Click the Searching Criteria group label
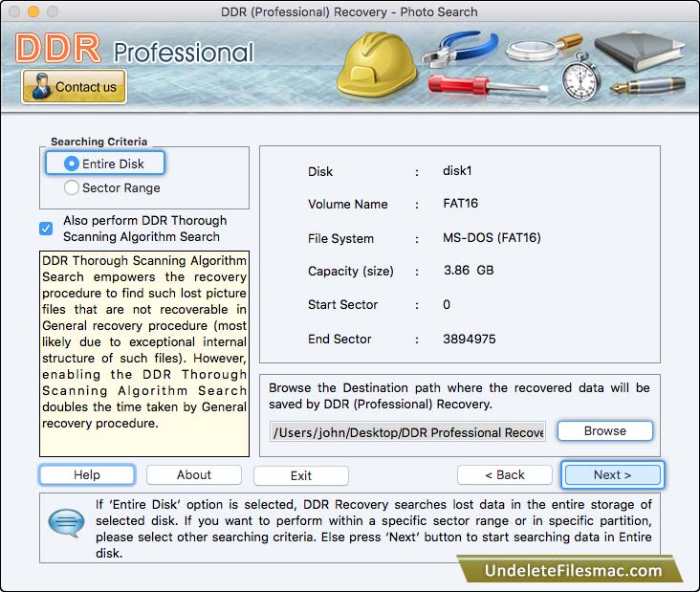The height and width of the screenshot is (592, 700). tap(98, 142)
